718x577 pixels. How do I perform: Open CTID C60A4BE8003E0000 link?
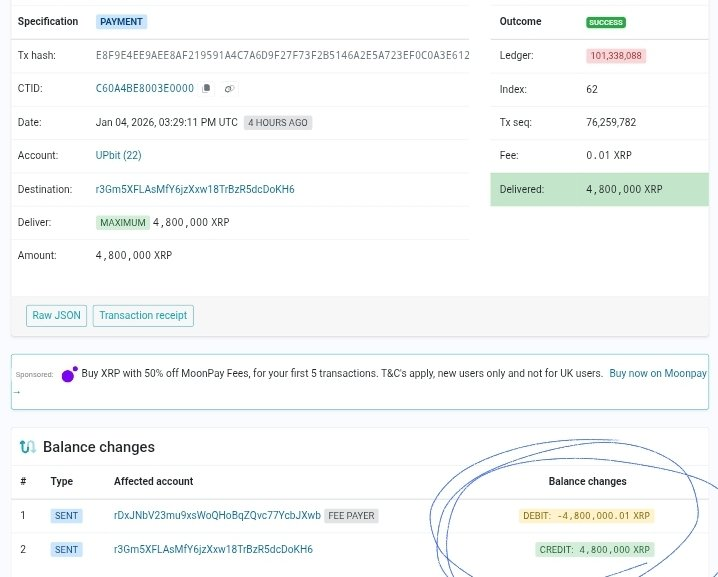(145, 89)
